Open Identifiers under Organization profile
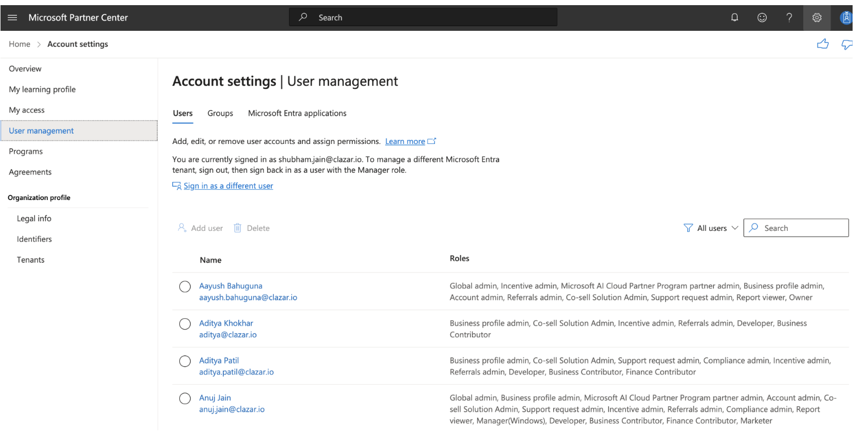This screenshot has height=435, width=868. [34, 239]
